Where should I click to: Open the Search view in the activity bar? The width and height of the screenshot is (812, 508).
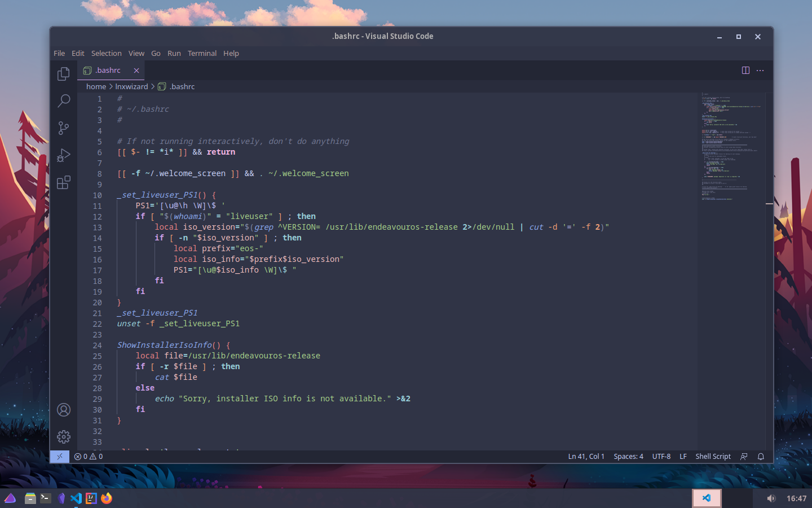pos(64,101)
